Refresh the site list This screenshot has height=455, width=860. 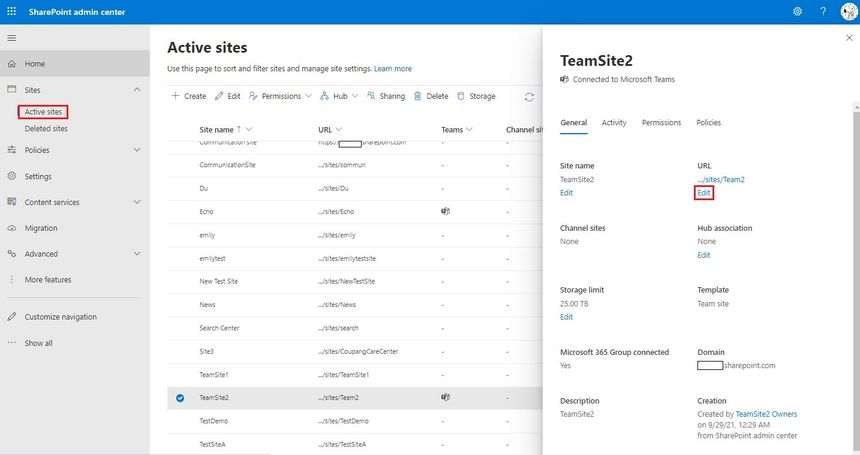click(529, 97)
